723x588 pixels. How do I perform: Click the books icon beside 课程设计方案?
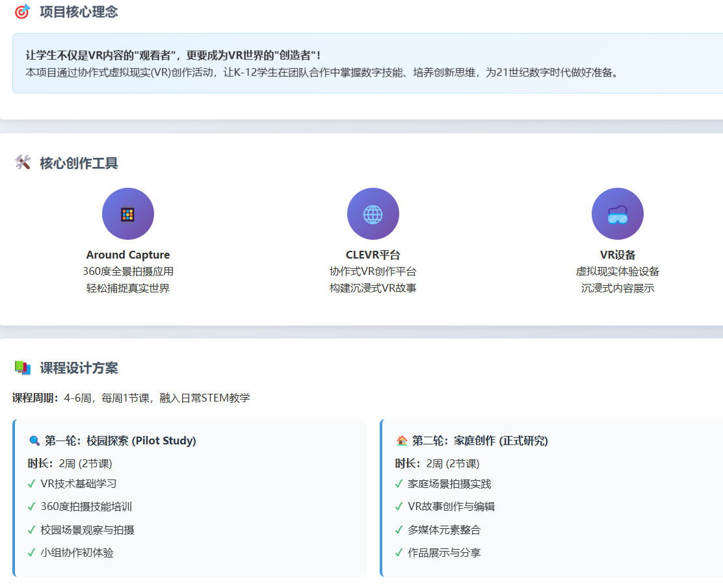click(x=23, y=368)
